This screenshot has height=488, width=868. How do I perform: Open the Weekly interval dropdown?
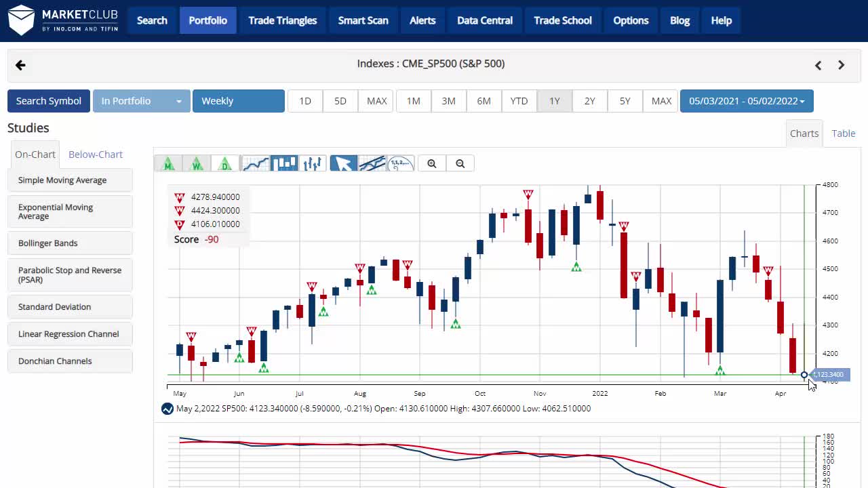pyautogui.click(x=239, y=101)
